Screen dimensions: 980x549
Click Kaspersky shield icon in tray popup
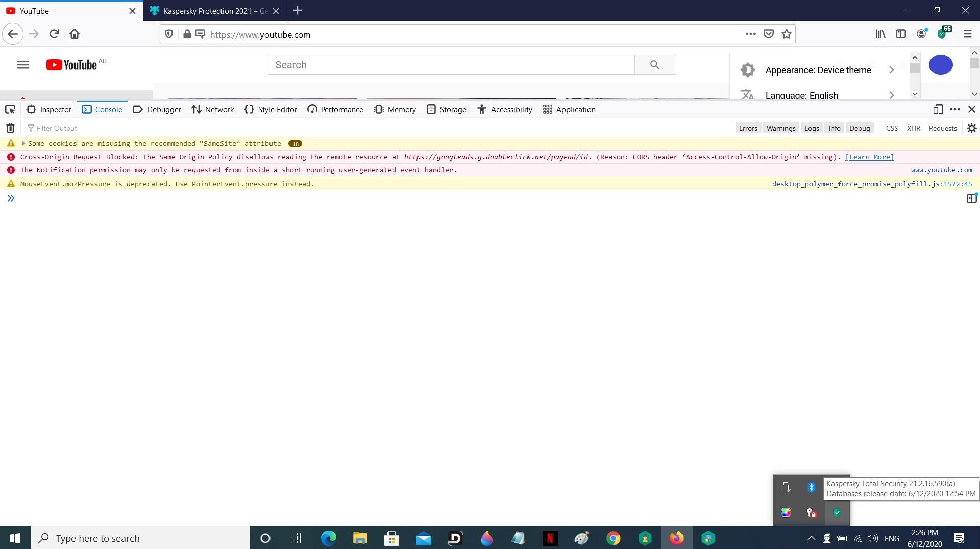point(837,513)
